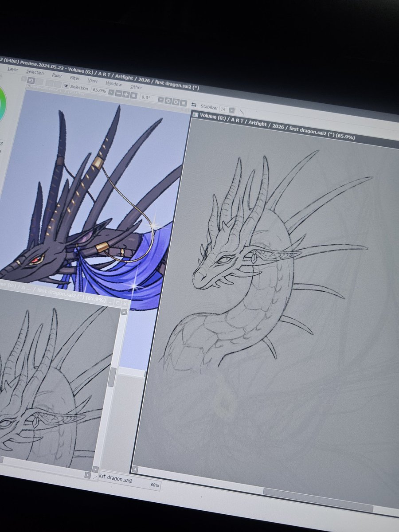Rotate view clockwise icon
399x532 pixels.
pos(176,102)
